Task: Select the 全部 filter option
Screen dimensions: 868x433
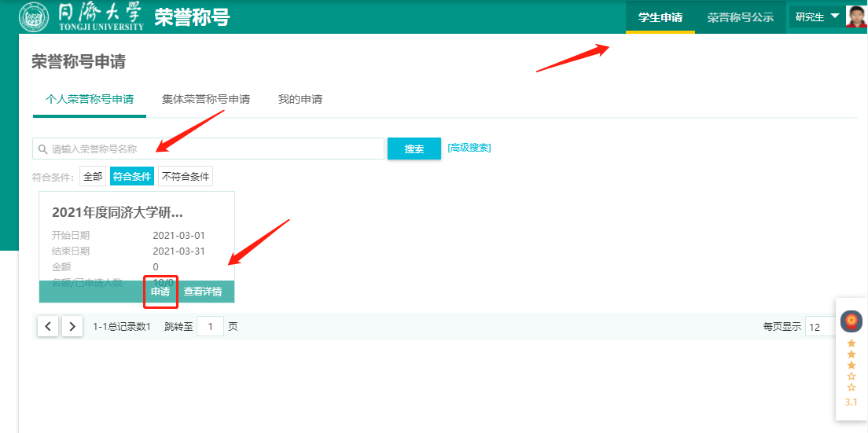Action: pyautogui.click(x=93, y=177)
